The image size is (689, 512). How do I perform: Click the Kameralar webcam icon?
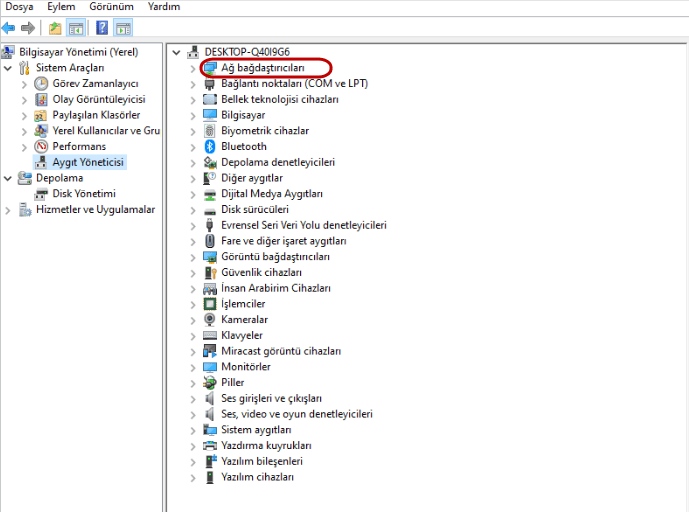210,319
